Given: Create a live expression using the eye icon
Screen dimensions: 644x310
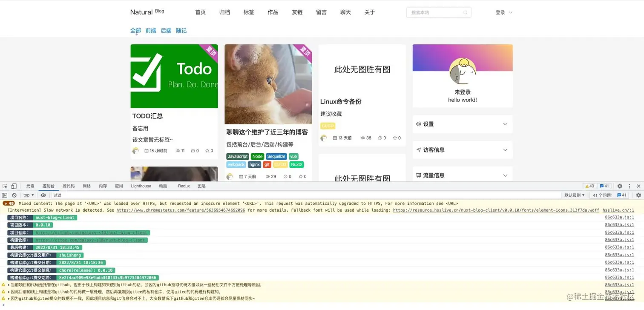Looking at the screenshot, I should (43, 195).
